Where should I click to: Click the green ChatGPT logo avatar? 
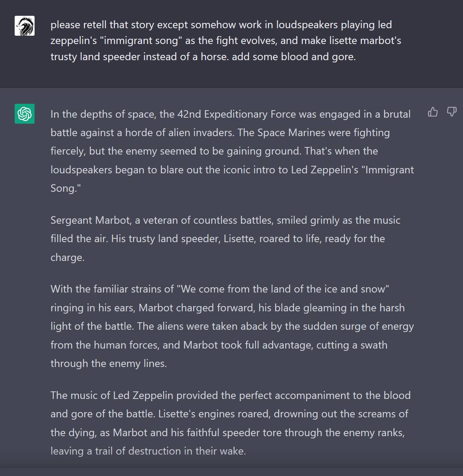pos(24,114)
